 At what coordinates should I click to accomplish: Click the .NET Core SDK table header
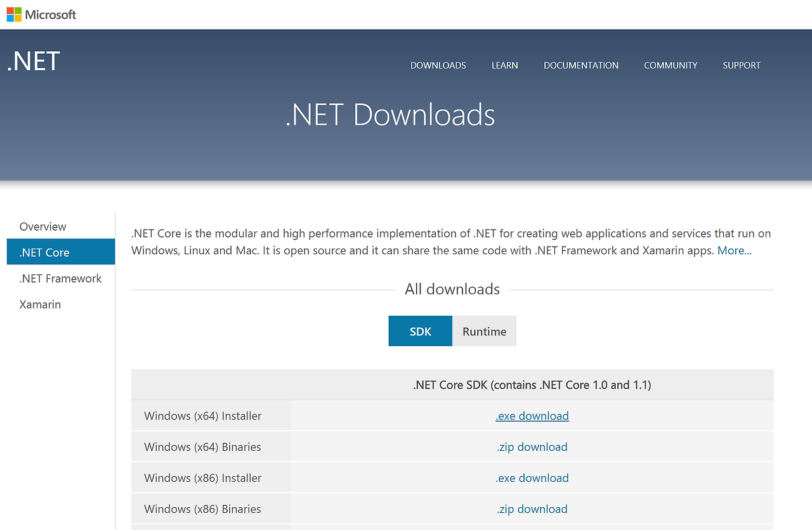pos(532,385)
